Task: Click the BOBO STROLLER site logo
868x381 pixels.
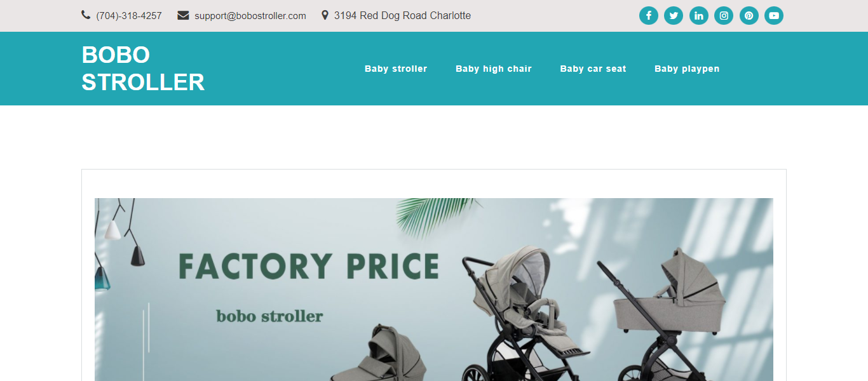Action: 143,69
